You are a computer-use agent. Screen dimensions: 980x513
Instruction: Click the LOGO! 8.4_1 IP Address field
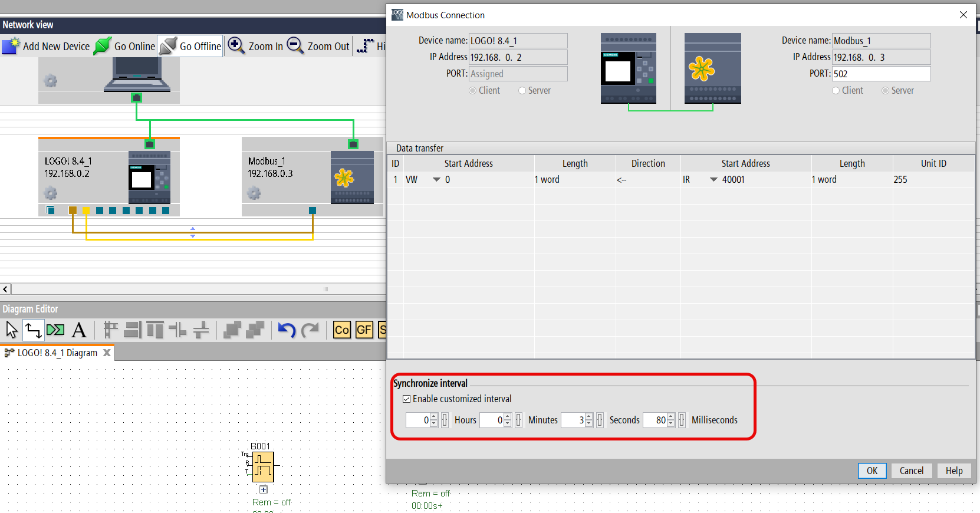[x=518, y=57]
